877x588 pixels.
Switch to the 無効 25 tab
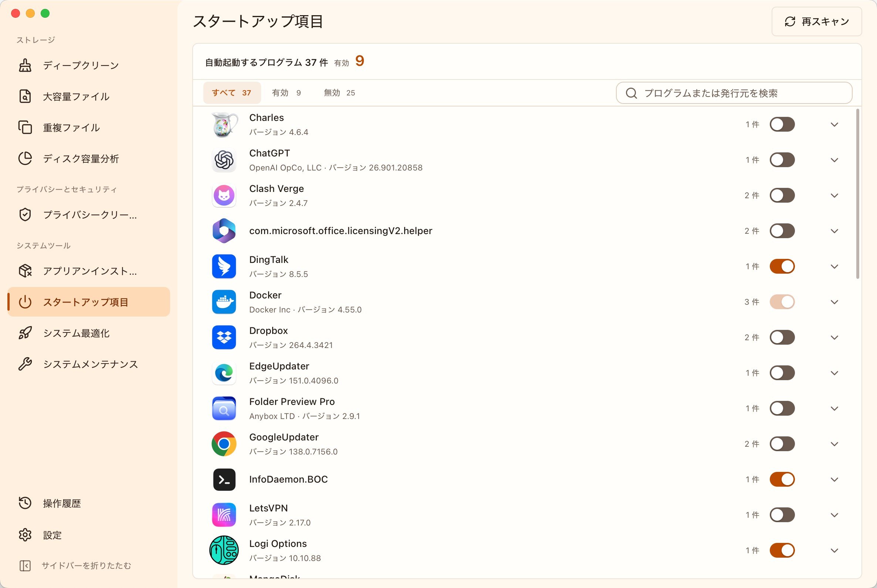point(339,92)
